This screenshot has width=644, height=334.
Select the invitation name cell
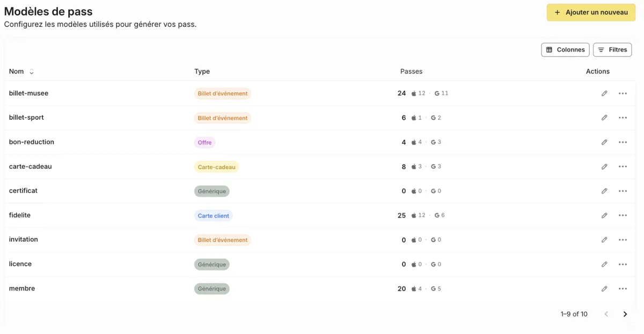click(x=24, y=239)
